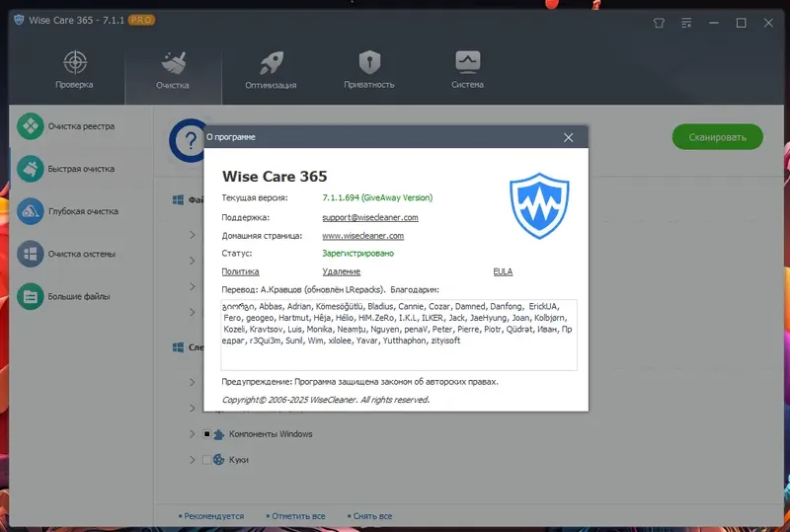Viewport: 790px width, 532px height.
Task: Click the Компоненты Windows puzzle icon
Action: (218, 434)
